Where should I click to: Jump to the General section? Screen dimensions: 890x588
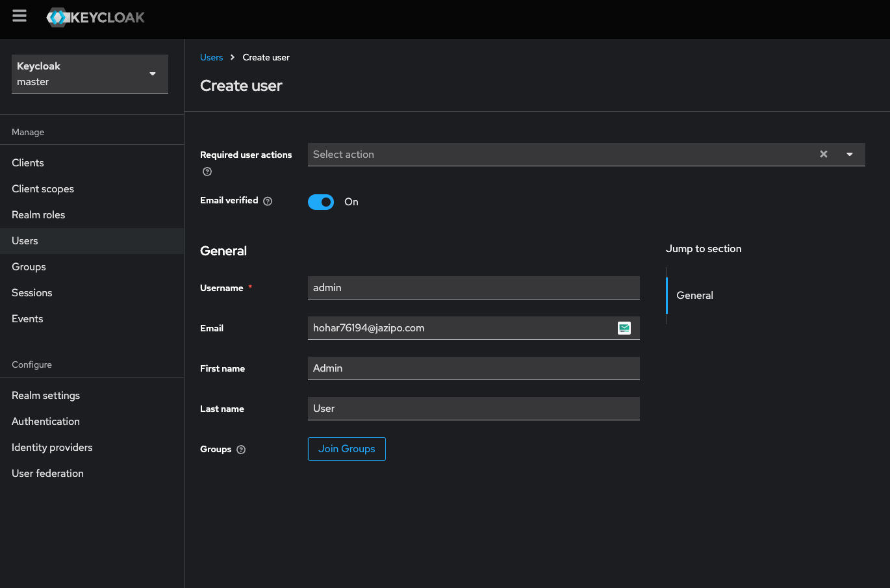[x=694, y=296]
